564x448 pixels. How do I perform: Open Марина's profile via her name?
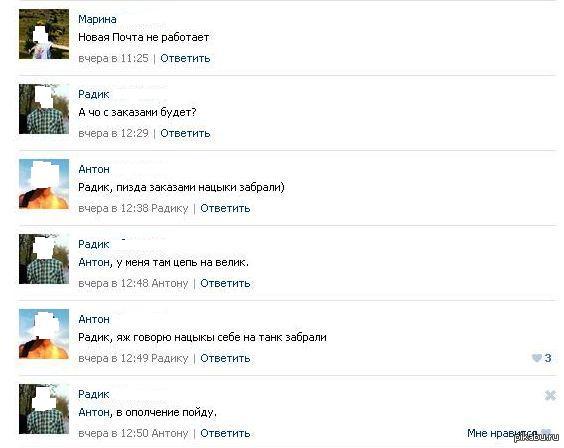pos(97,19)
